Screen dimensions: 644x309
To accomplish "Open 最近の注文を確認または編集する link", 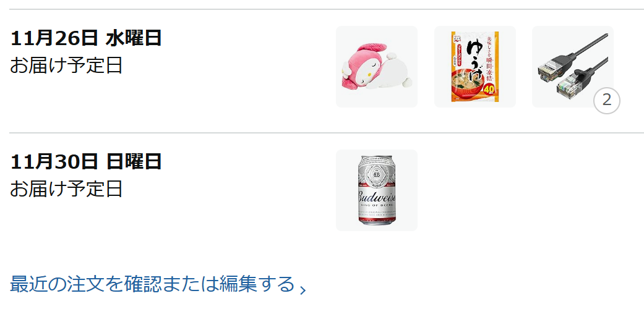I will tap(152, 284).
